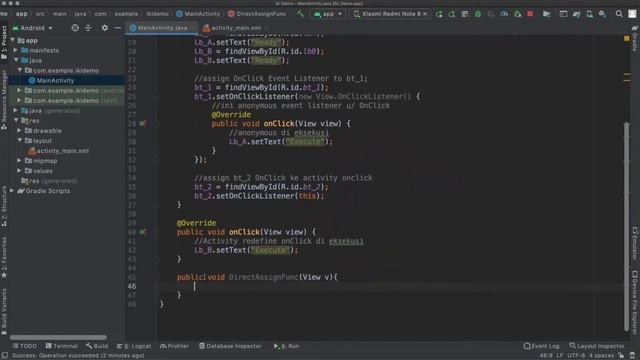Hide the Project panel with minus icon
The image size is (640, 360).
pyautogui.click(x=118, y=28)
